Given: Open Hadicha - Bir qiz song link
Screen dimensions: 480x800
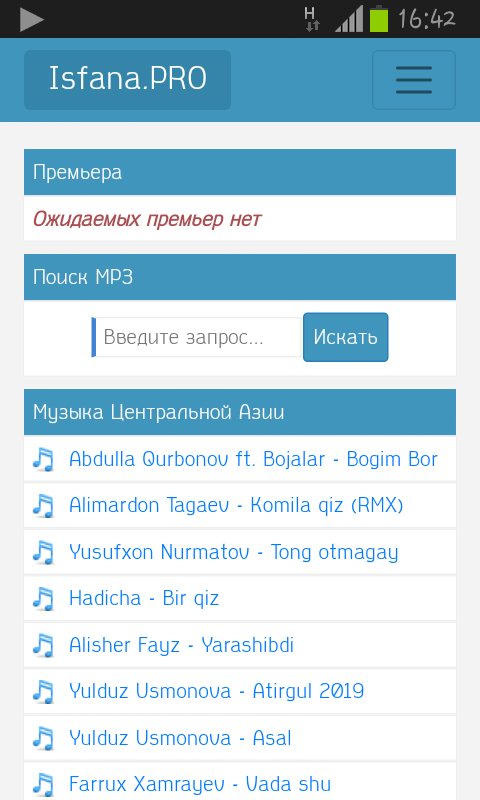Looking at the screenshot, I should 144,598.
